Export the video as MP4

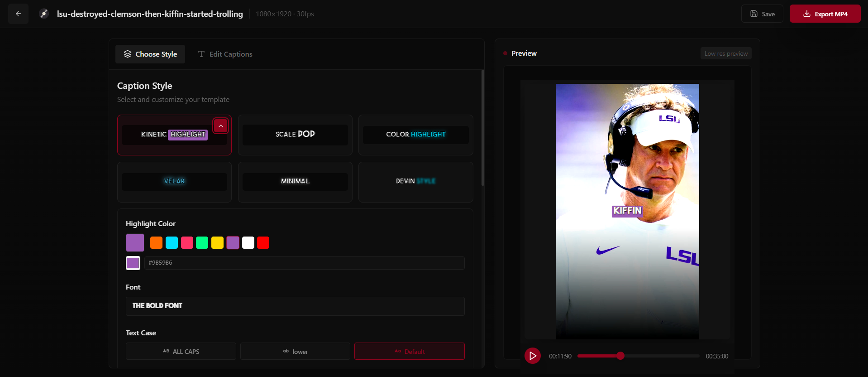[x=825, y=14]
